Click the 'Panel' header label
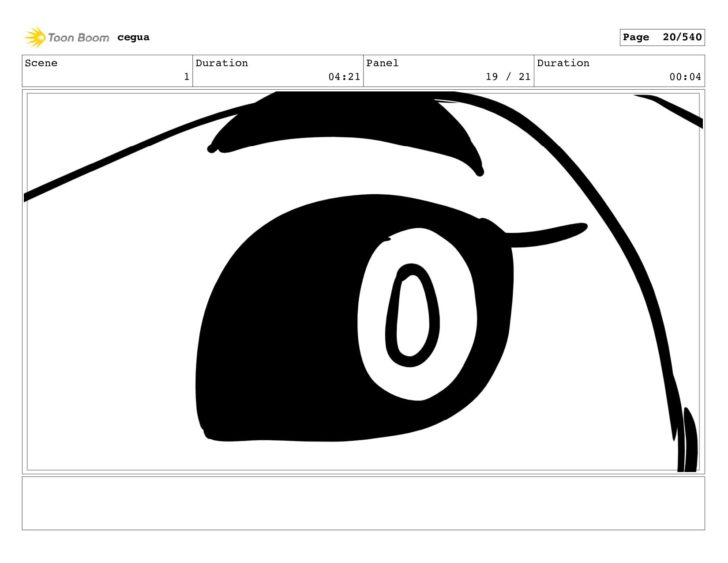Screen dimensions: 728x563 pyautogui.click(x=382, y=63)
